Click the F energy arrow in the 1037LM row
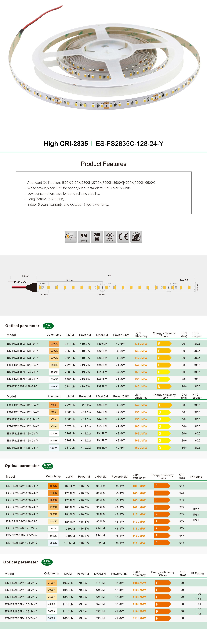This screenshot has width=207, height=644. (163, 583)
